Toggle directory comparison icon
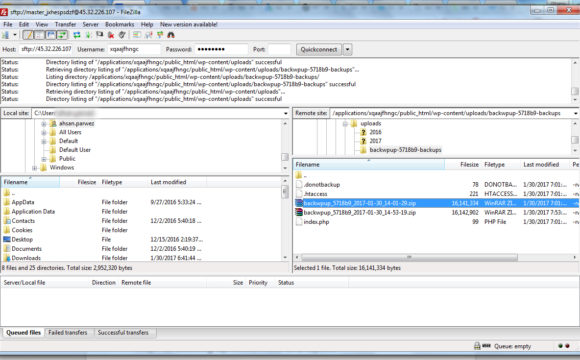Viewport: 580px width, 360px height. [148, 35]
